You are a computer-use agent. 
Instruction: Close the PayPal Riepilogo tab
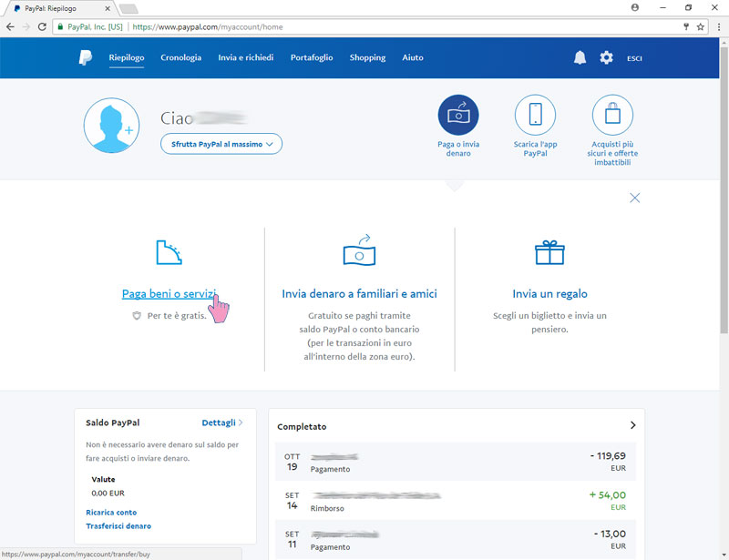[108, 8]
